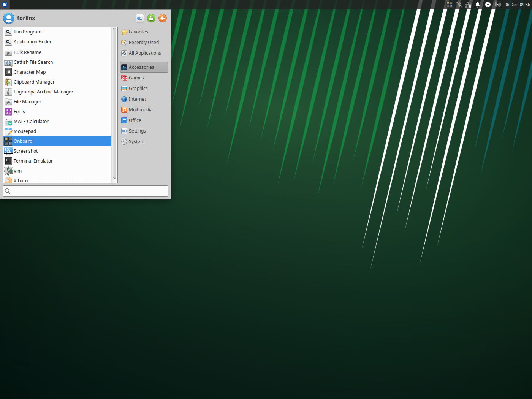The image size is (532, 399).
Task: Click the application list vertical scrollbar
Action: pyautogui.click(x=114, y=104)
